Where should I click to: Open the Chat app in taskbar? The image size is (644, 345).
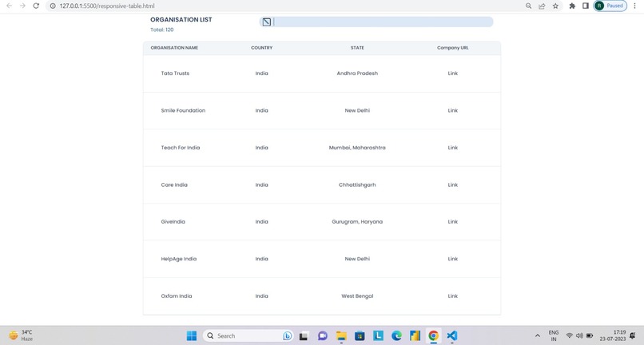(323, 335)
